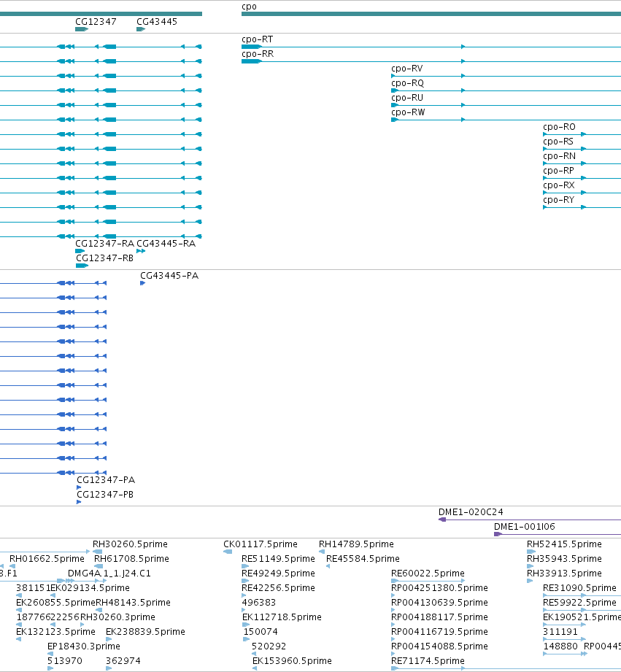
Task: Click EST EK153960.5prime
Action: pyautogui.click(x=292, y=661)
